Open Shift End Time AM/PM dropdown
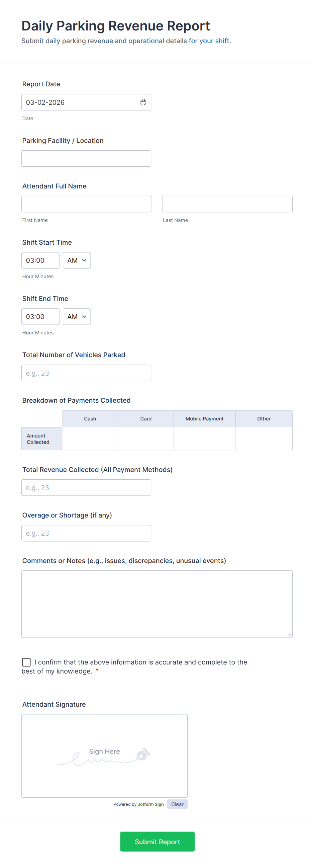311x868 pixels. (77, 317)
